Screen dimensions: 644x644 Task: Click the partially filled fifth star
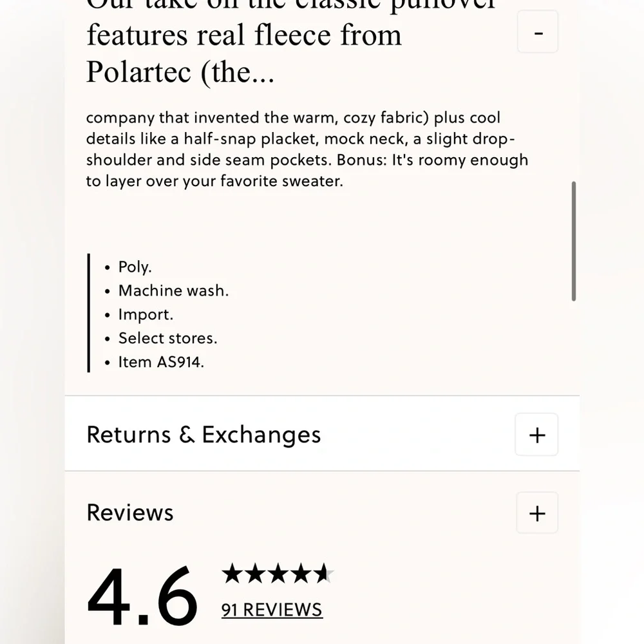(325, 573)
